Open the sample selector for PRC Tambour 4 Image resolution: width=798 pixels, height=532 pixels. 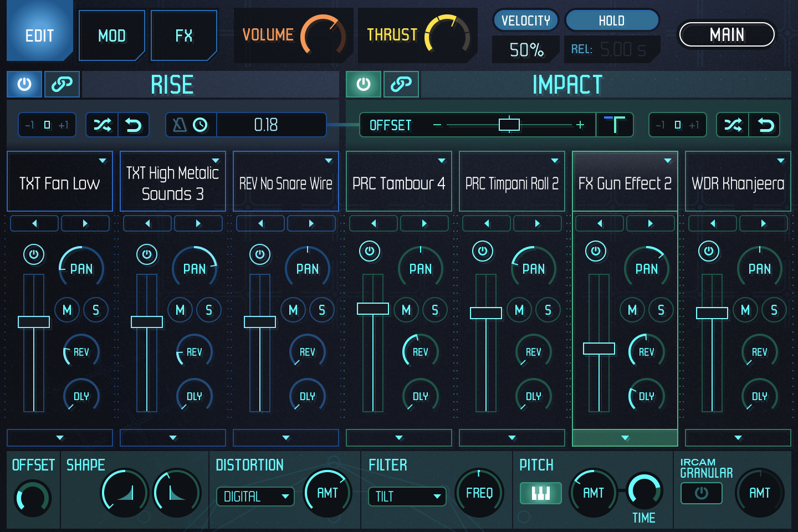click(398, 182)
